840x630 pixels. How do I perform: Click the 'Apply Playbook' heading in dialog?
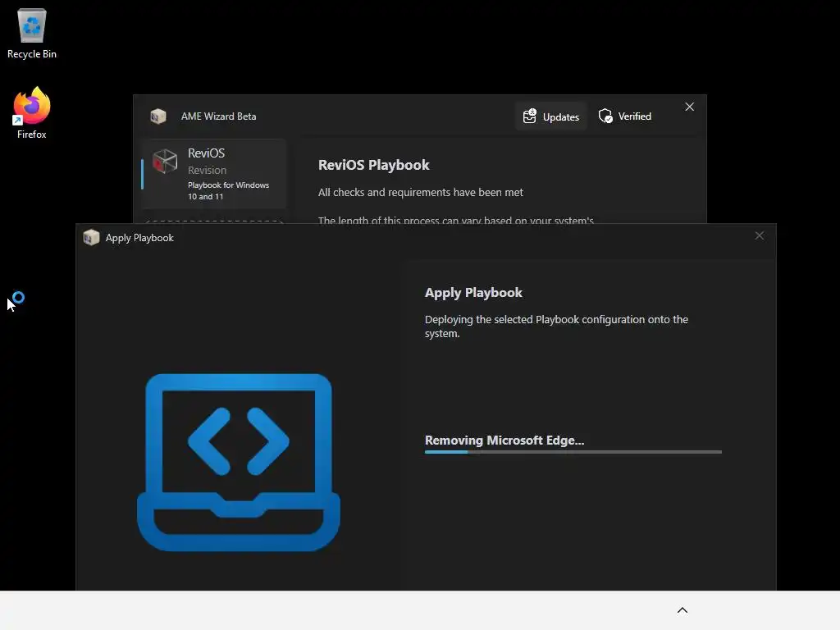click(x=473, y=293)
